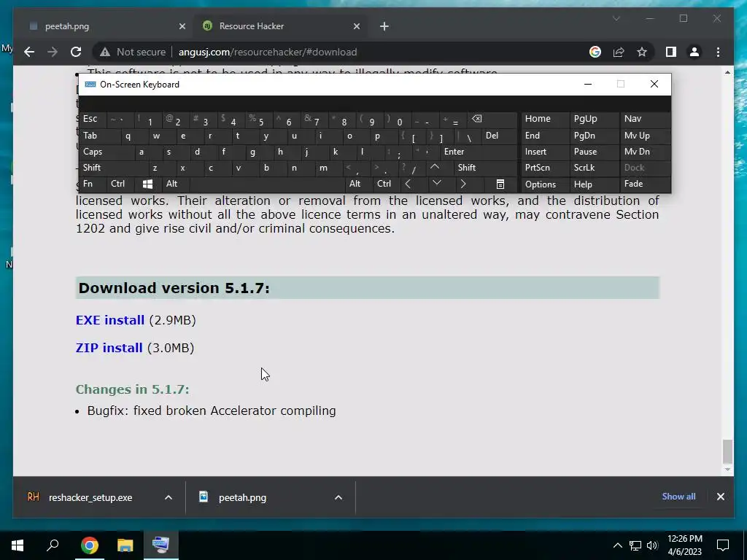The height and width of the screenshot is (560, 747).
Task: Click the page vertical scrollbar thumb
Action: (727, 451)
